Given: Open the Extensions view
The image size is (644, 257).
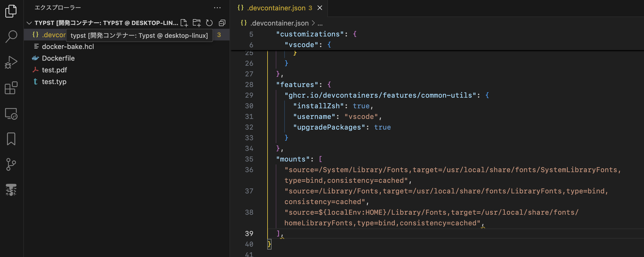Looking at the screenshot, I should point(11,88).
